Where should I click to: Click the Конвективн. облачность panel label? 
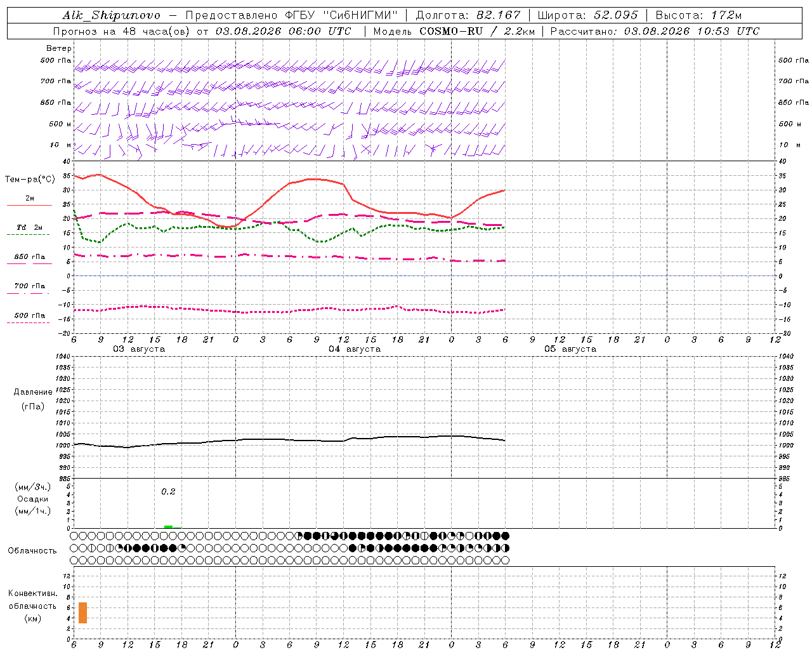click(32, 606)
